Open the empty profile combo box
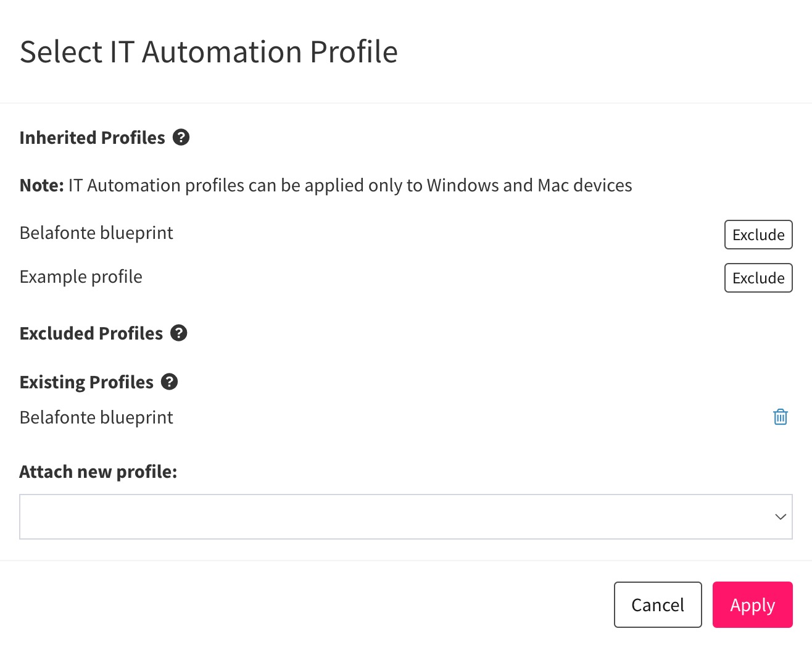 pyautogui.click(x=406, y=517)
